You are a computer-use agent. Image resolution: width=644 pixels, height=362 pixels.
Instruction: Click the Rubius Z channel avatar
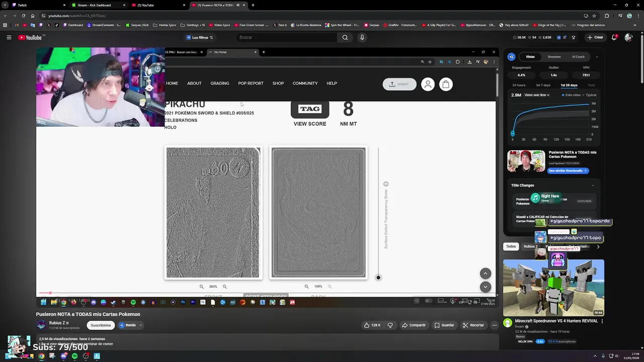[x=41, y=325]
